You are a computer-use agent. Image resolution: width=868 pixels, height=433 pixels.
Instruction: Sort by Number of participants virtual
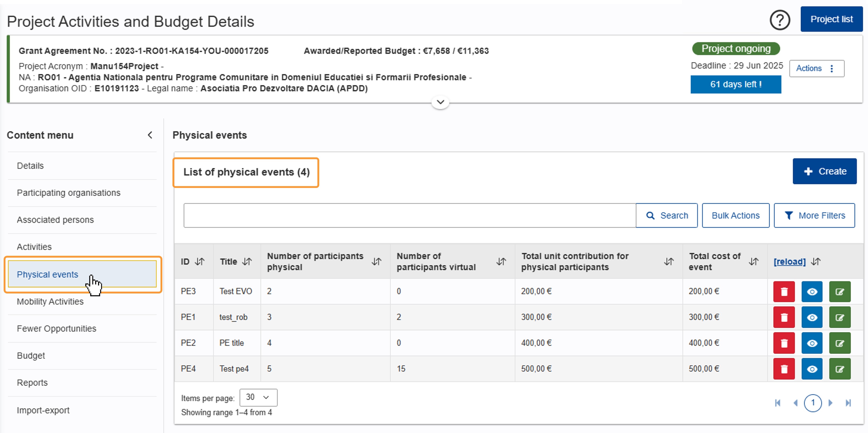coord(501,261)
